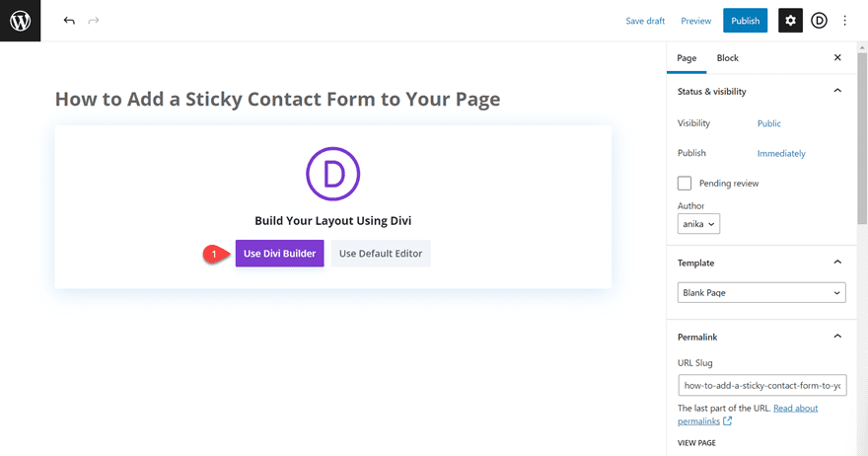Click the VIEW PAGE label
The height and width of the screenshot is (456, 868).
[696, 443]
